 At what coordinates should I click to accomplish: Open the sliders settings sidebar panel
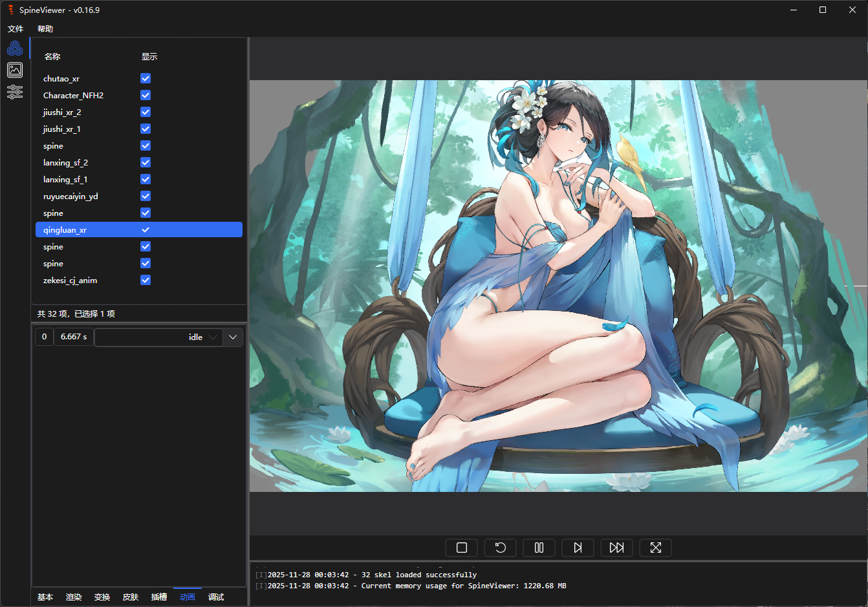pyautogui.click(x=15, y=92)
